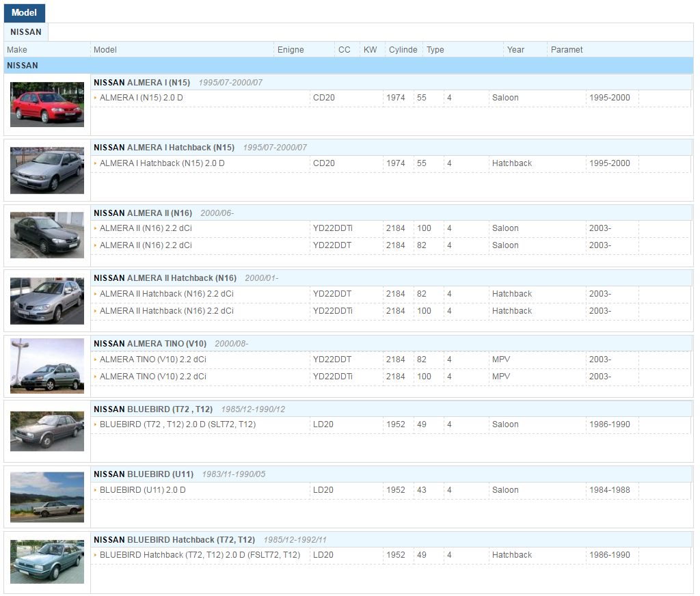Viewport: 700px width, 596px height.
Task: Open the Almera Tino (V10) thumbnail
Action: click(x=47, y=366)
